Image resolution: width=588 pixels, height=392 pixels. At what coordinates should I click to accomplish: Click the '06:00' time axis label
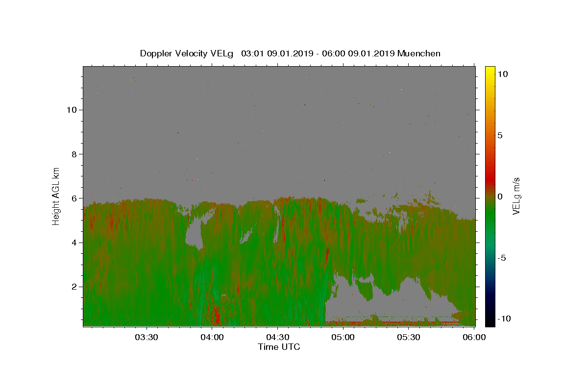tap(474, 337)
